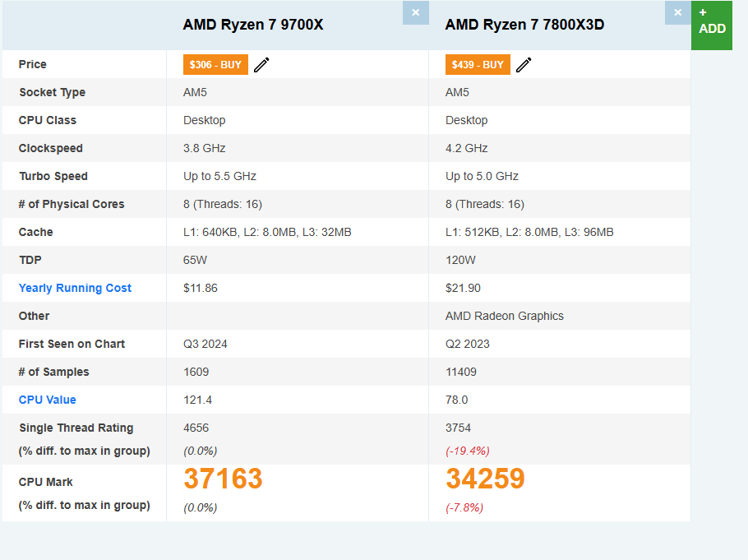Click the 37163 CPU Mark score
748x560 pixels.
click(x=223, y=479)
